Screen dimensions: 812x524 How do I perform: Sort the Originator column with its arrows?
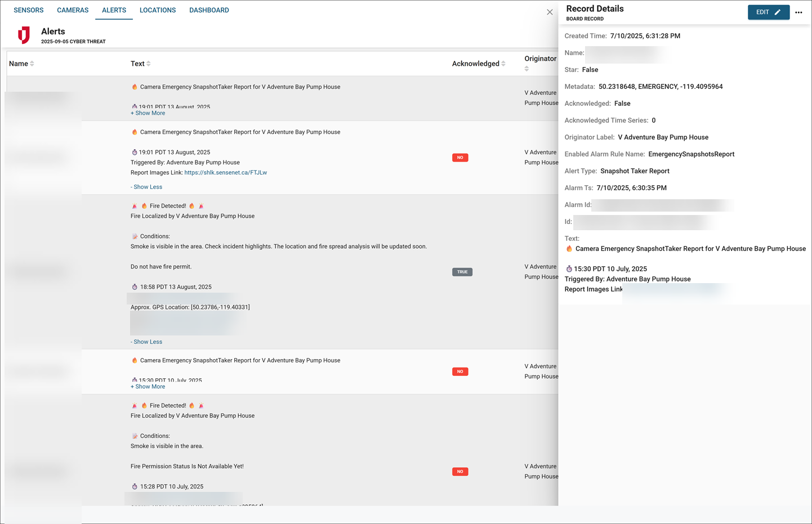click(x=526, y=68)
